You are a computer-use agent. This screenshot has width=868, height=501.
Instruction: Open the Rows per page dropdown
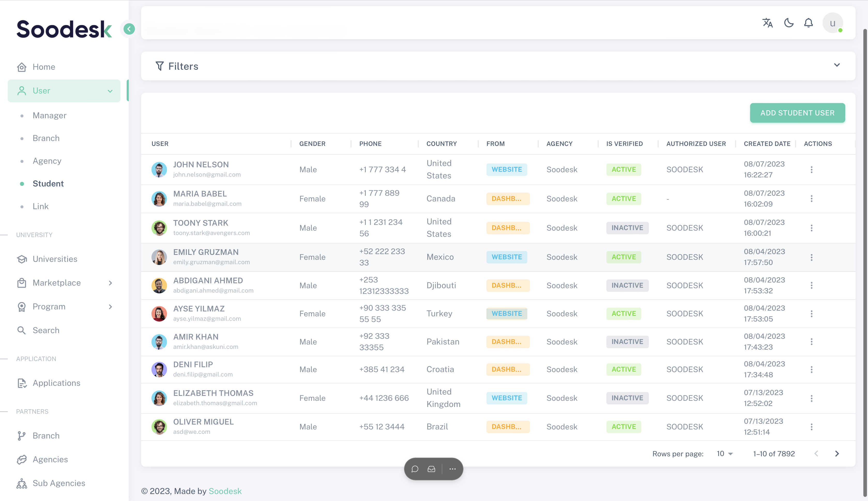click(x=725, y=453)
